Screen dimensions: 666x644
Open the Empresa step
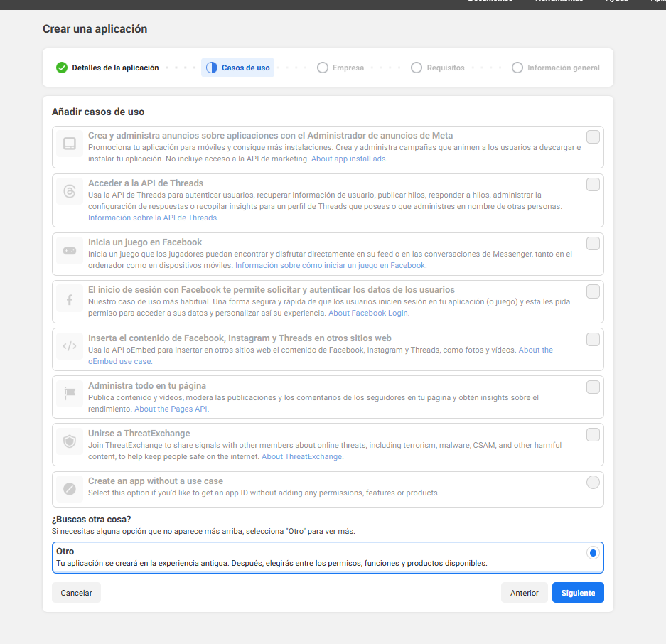point(340,68)
